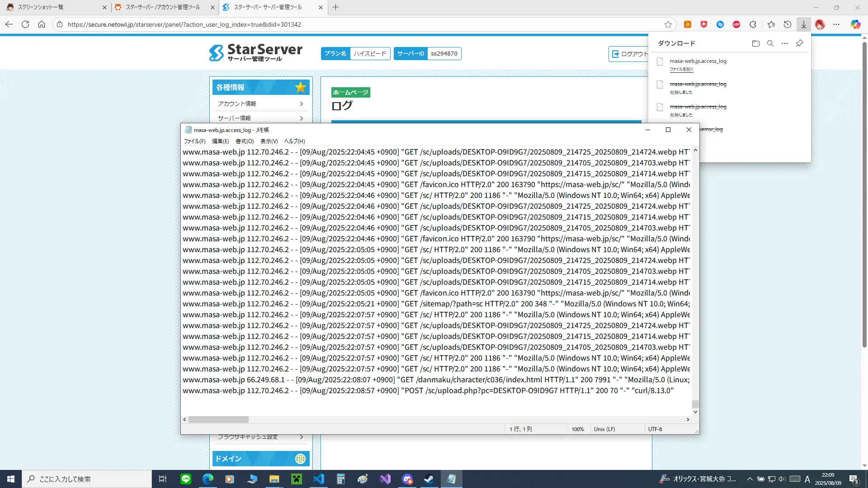Open the Edge Copilot icon
The image size is (868, 488).
[855, 24]
